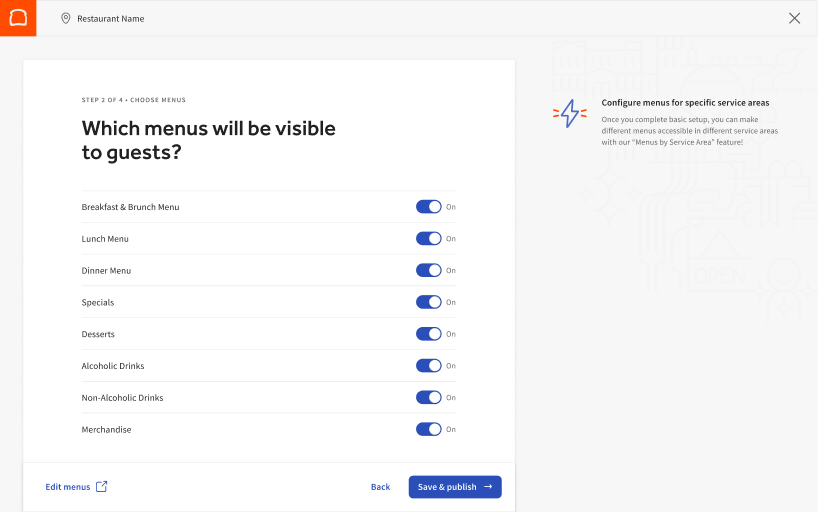Image resolution: width=818 pixels, height=512 pixels.
Task: Go back to the previous step
Action: (x=380, y=487)
